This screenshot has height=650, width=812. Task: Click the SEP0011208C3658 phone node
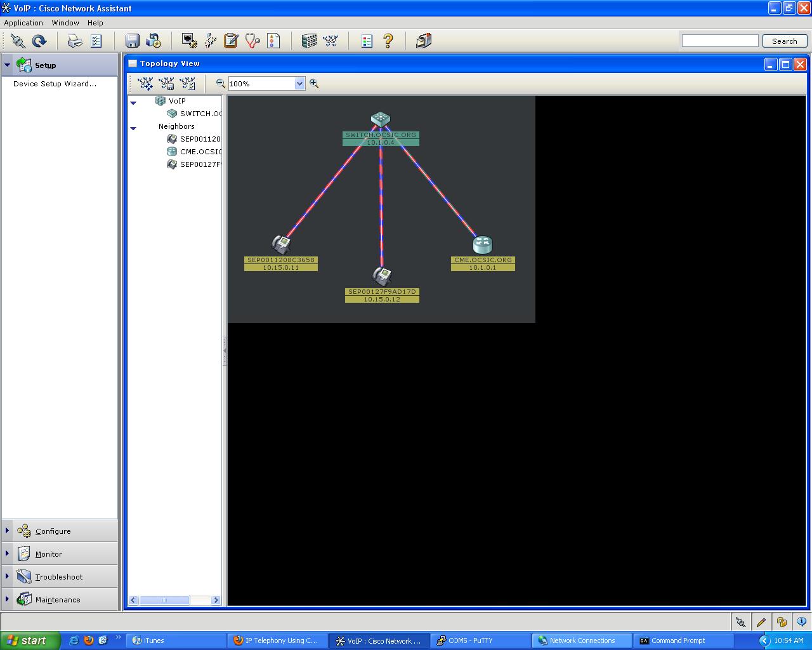tap(280, 244)
